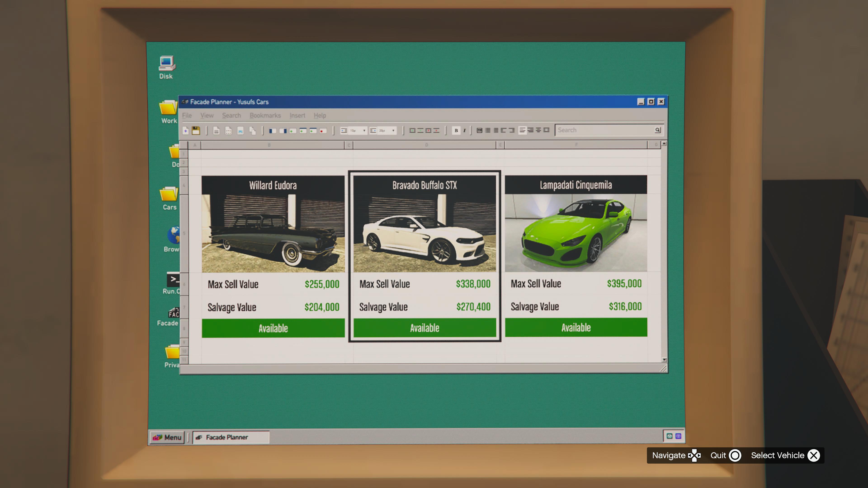The height and width of the screenshot is (488, 868).
Task: Click the insert image toolbar icon
Action: point(240,131)
